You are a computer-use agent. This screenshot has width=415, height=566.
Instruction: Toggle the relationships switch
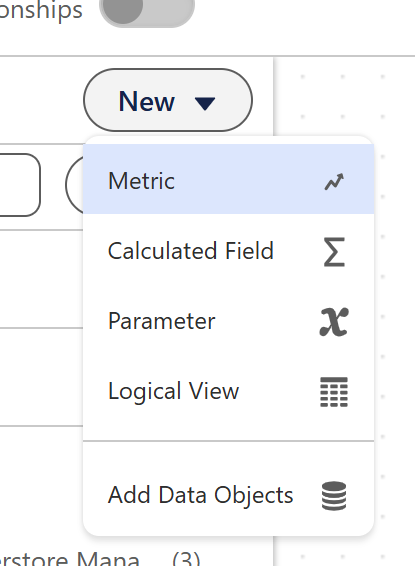pos(147,9)
